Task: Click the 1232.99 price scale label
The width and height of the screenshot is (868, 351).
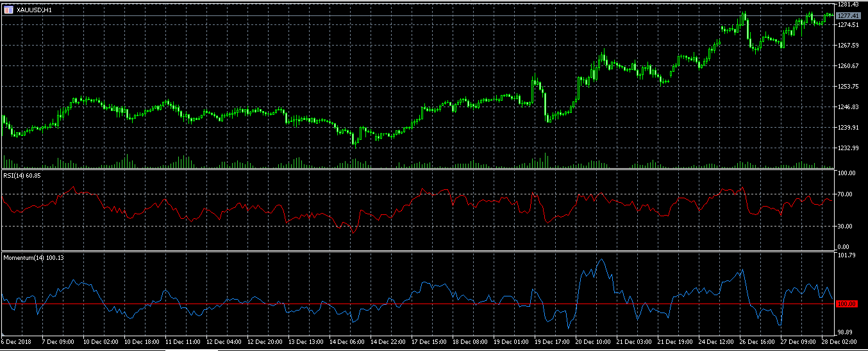Action: click(x=848, y=148)
